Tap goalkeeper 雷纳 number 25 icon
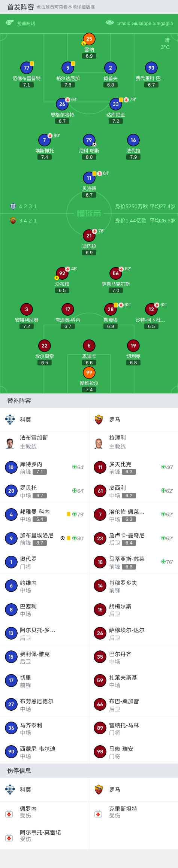Image resolution: width=178 pixels, height=868 pixels. pos(89,39)
